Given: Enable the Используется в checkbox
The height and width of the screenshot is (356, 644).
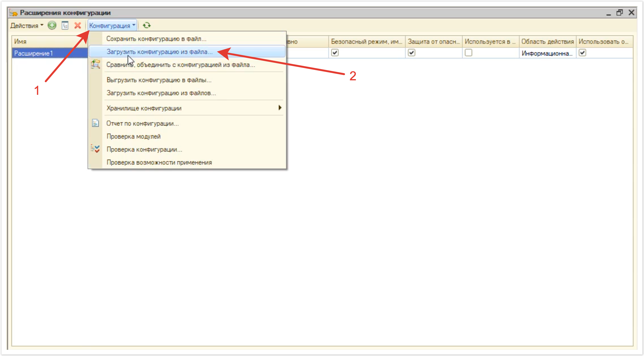Looking at the screenshot, I should [469, 53].
